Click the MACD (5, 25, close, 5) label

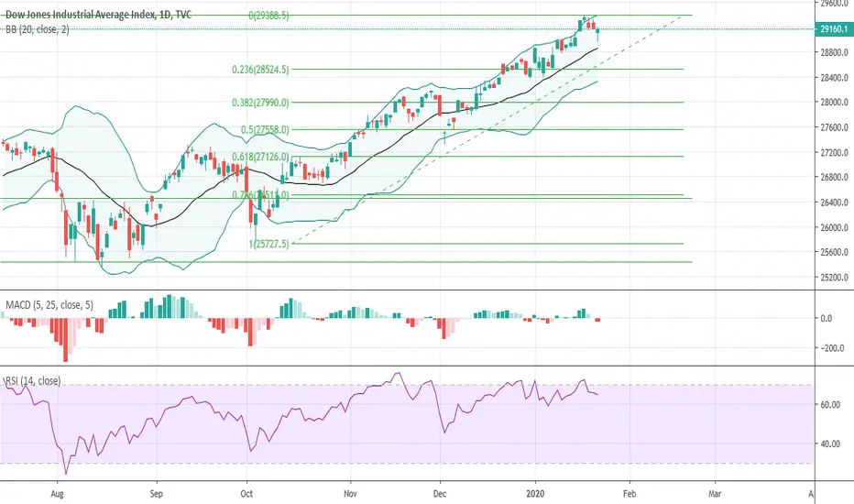tap(49, 305)
